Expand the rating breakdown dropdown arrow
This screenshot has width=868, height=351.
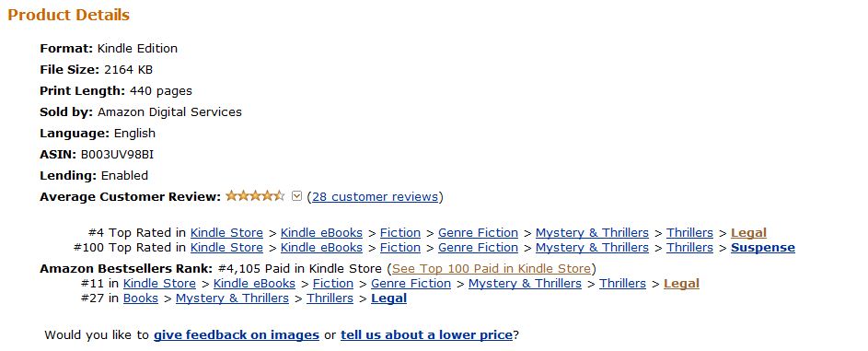pos(296,196)
